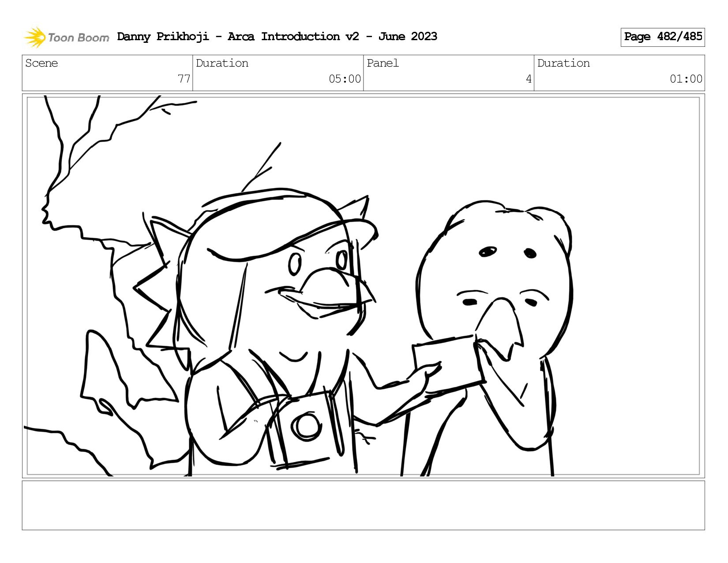Viewport: 728px width, 563px height.
Task: Select the scene number '77'
Action: tap(184, 79)
